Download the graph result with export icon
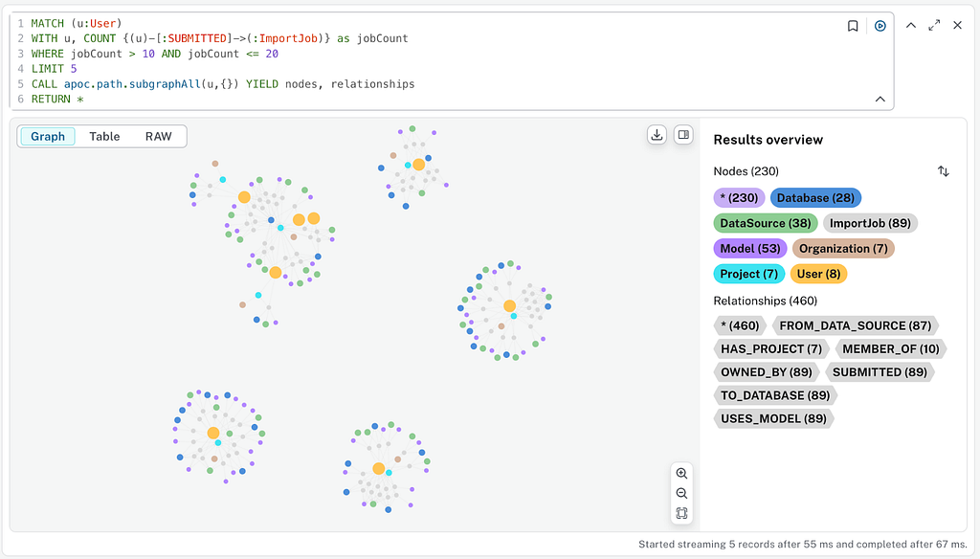This screenshot has height=559, width=980. point(657,135)
